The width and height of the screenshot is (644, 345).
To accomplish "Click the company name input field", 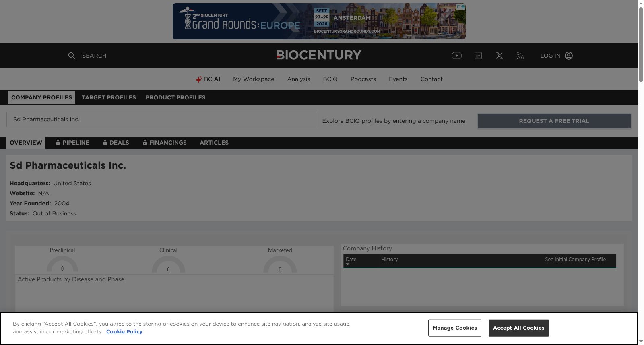I will [x=161, y=120].
